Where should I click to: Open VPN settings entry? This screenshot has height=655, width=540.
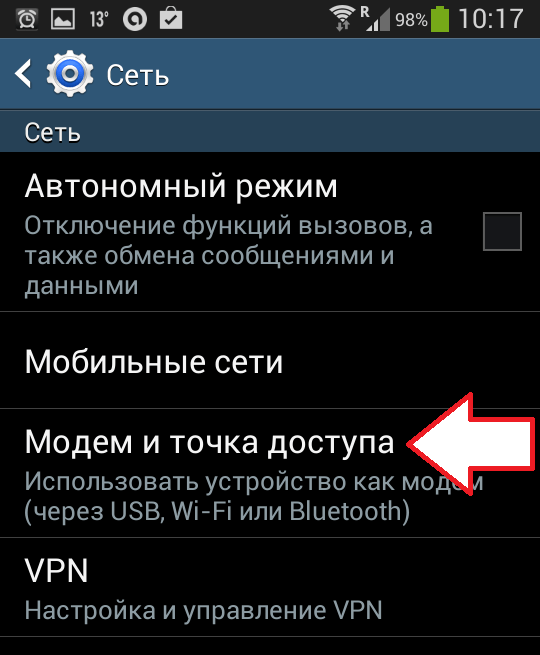coord(270,587)
